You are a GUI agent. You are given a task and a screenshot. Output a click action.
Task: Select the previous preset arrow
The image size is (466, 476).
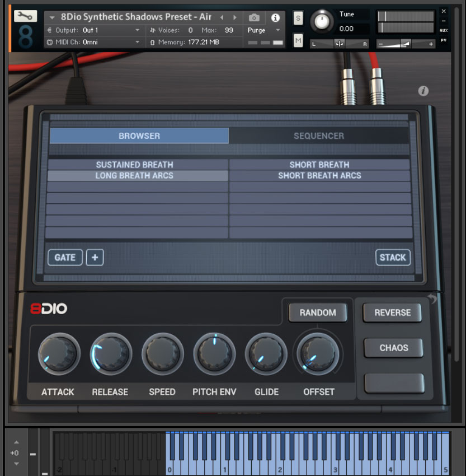pos(222,17)
